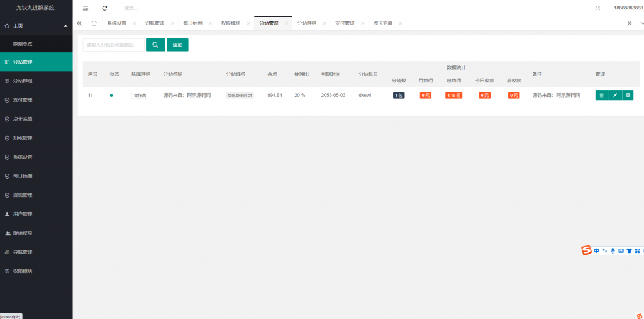Edit the sub-site using the pencil icon
The width and height of the screenshot is (644, 319).
(614, 95)
